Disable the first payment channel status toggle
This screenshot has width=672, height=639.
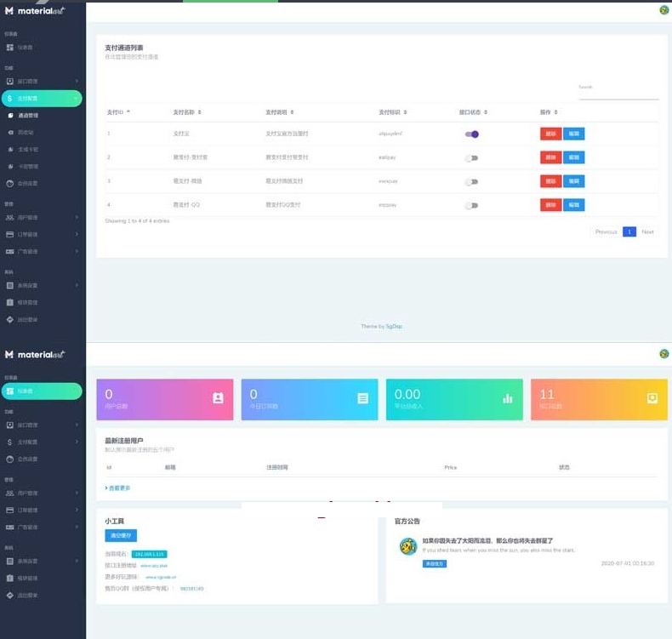click(x=471, y=134)
